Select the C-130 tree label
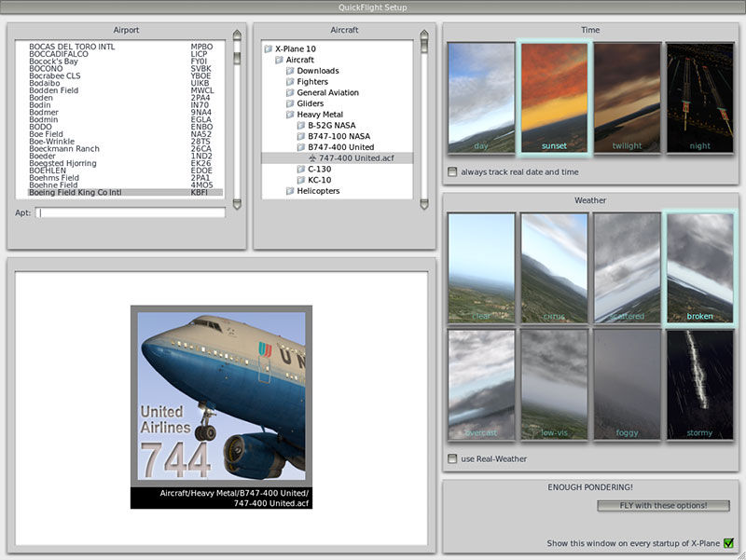The image size is (746, 560). (319, 170)
